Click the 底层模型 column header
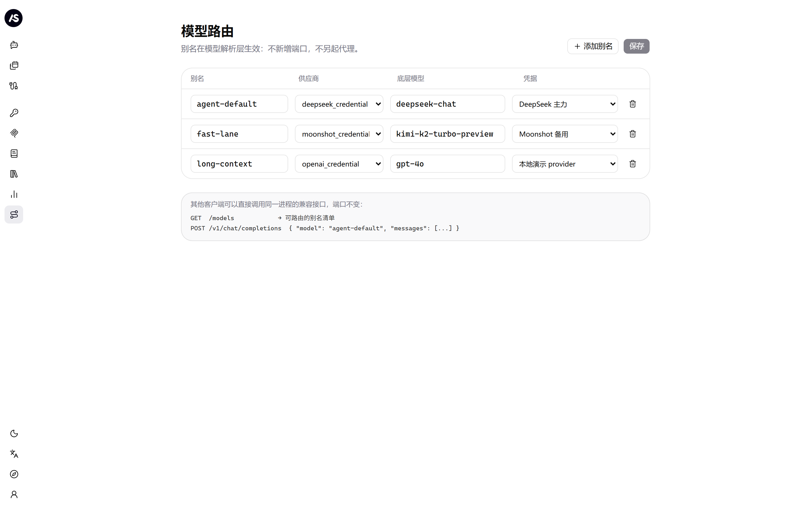 (410, 78)
